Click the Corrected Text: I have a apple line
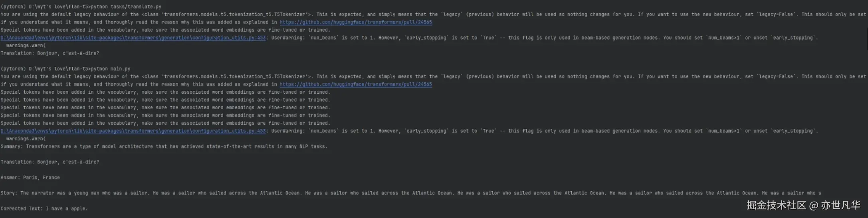This screenshot has height=218, width=868. pyautogui.click(x=44, y=209)
